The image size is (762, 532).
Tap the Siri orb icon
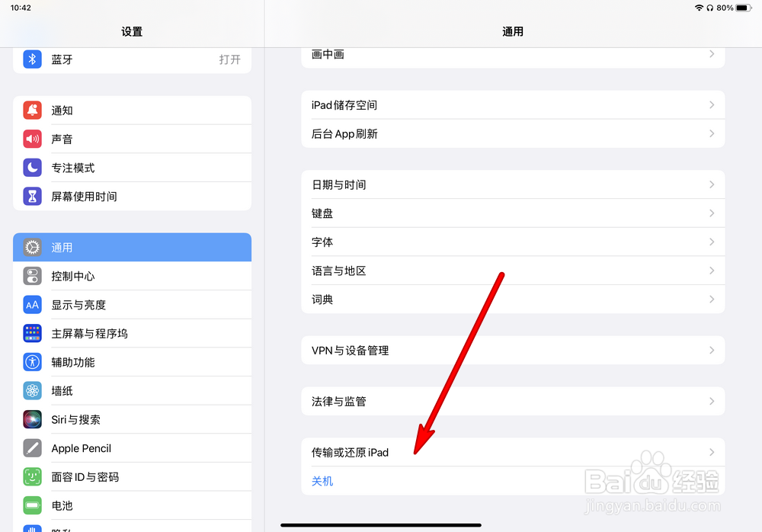click(32, 420)
